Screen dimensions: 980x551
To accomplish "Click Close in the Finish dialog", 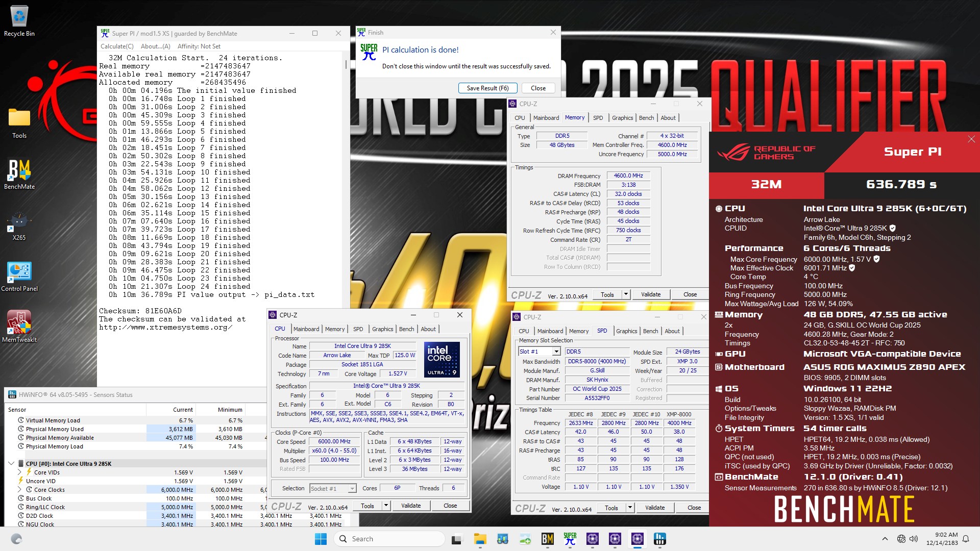I will click(538, 88).
